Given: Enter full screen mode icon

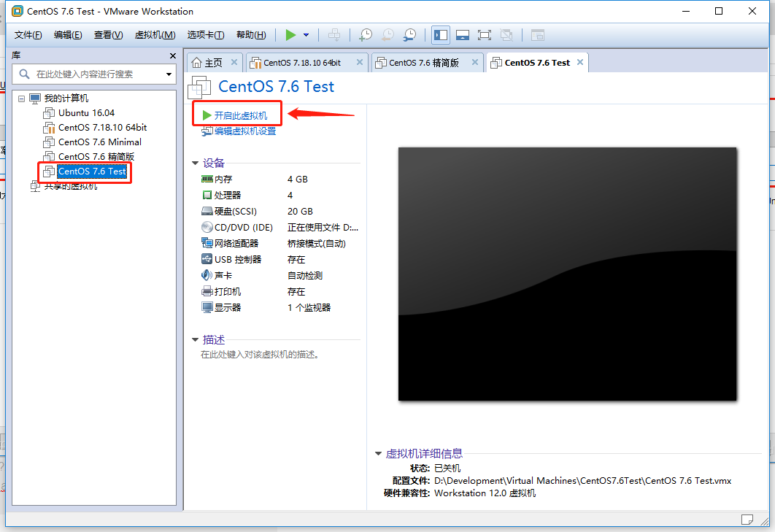Looking at the screenshot, I should pyautogui.click(x=485, y=35).
